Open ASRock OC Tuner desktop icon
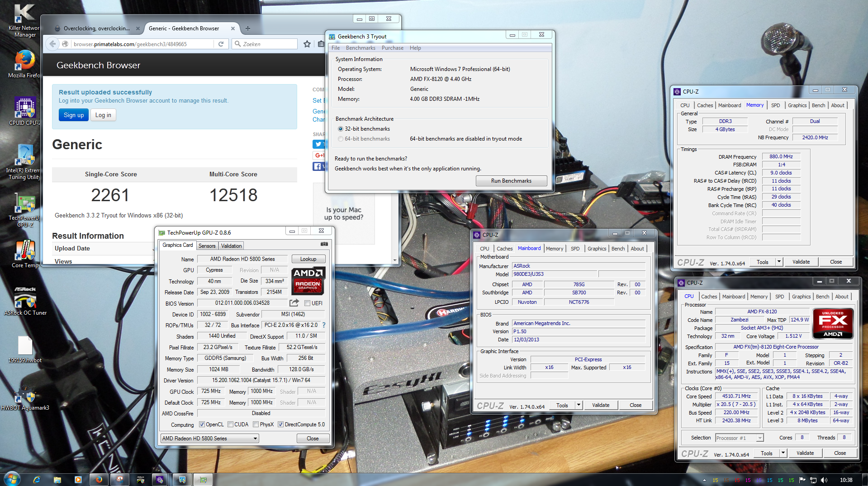Viewport: 868px width, 486px height. coord(25,301)
